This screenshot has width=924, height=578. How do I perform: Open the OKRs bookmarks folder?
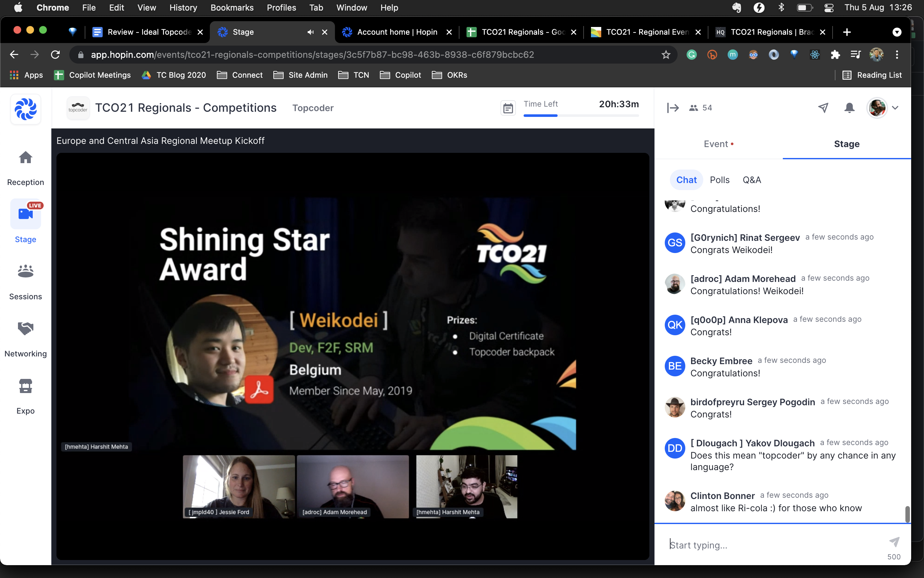coord(449,75)
